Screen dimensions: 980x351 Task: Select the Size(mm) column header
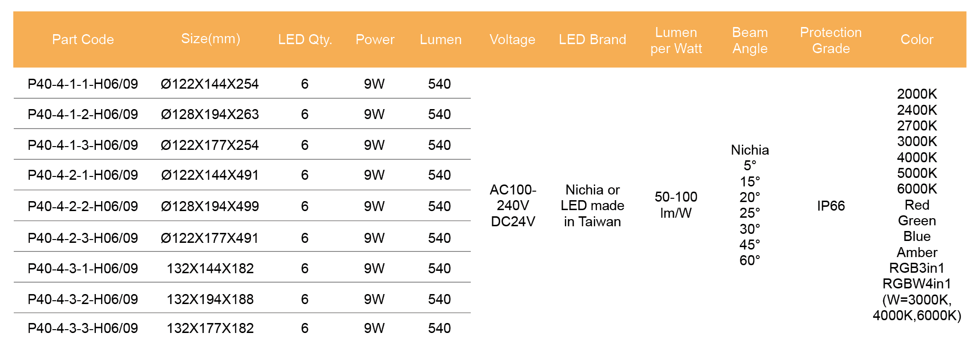[x=210, y=39]
